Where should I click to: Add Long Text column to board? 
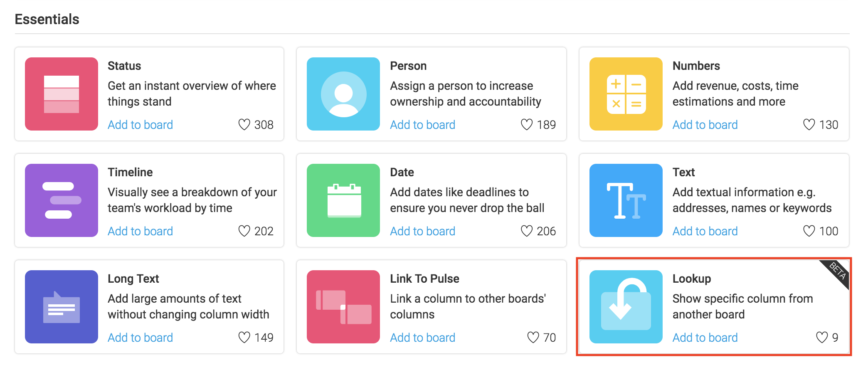pyautogui.click(x=140, y=338)
